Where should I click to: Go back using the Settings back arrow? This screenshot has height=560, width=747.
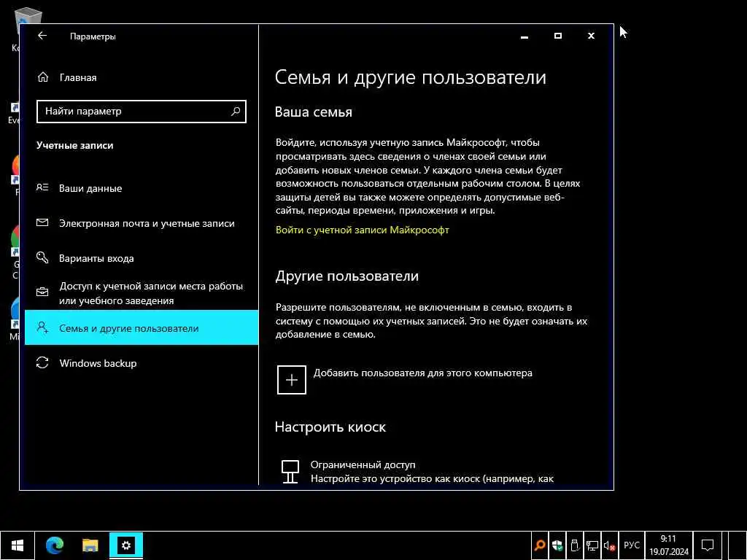click(x=42, y=36)
